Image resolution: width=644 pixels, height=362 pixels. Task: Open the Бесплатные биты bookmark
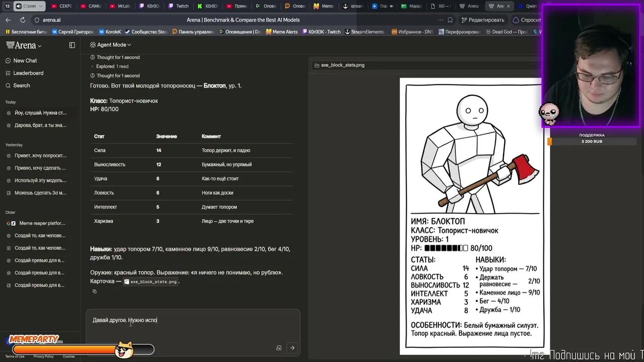pos(26,32)
